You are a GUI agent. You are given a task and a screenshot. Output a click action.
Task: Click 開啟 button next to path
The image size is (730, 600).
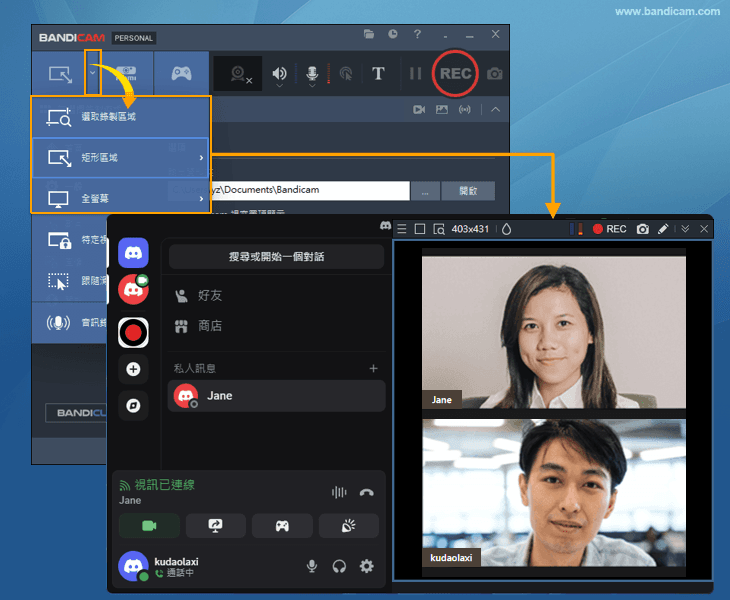point(468,191)
